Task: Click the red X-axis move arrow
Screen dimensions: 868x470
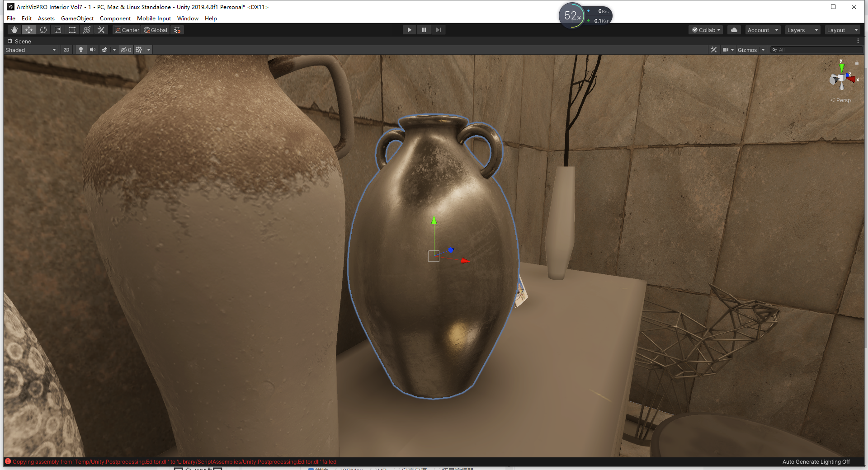Action: 465,260
